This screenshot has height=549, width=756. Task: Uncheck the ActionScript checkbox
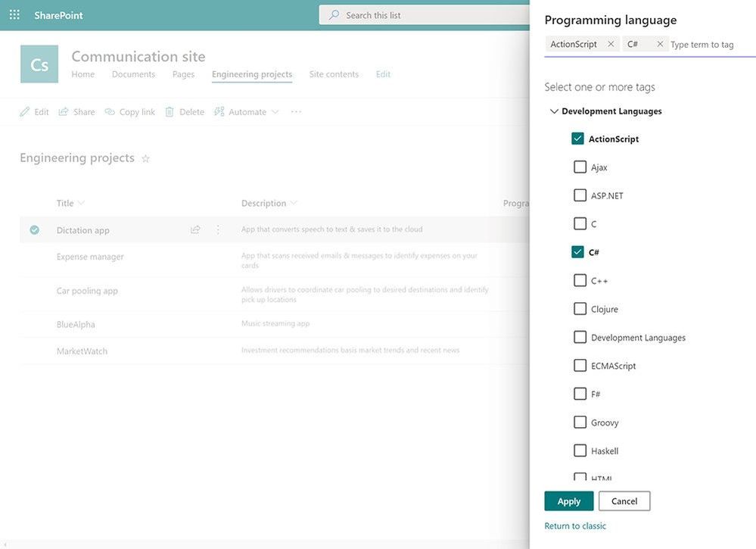coord(577,139)
